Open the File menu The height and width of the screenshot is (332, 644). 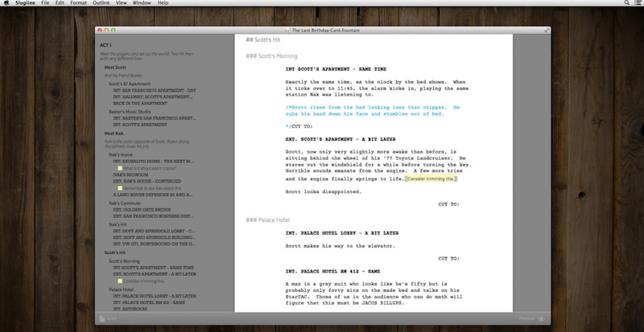45,2
